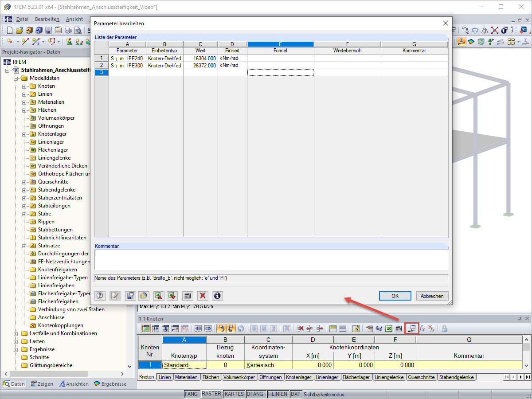Click the printer icon in main toolbar

[x=68, y=30]
